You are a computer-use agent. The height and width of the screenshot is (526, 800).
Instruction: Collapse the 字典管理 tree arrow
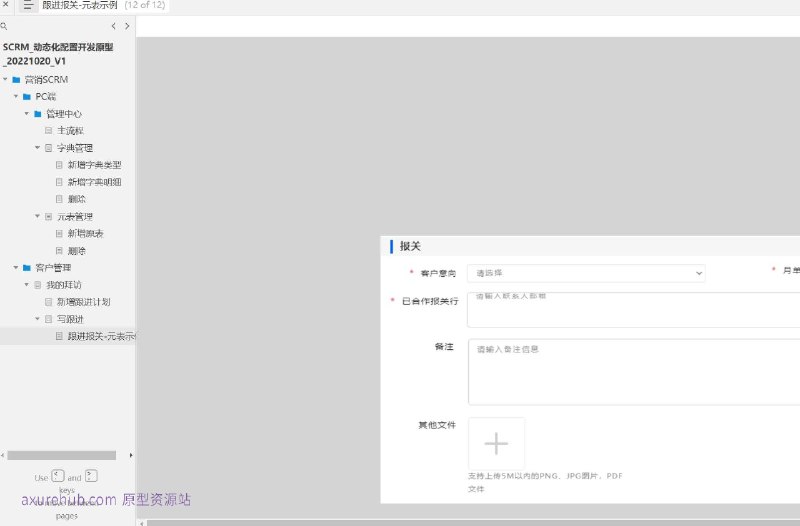pos(37,147)
